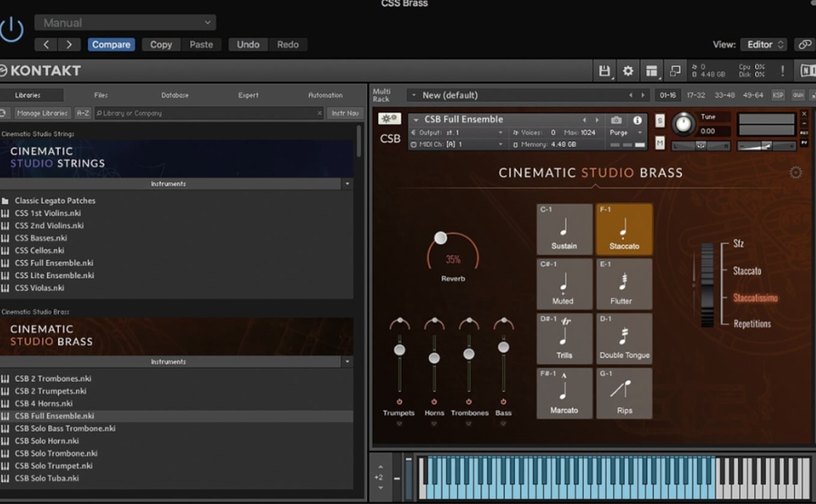This screenshot has width=816, height=504.
Task: Select the 17-32 rack page tab
Action: pos(695,95)
